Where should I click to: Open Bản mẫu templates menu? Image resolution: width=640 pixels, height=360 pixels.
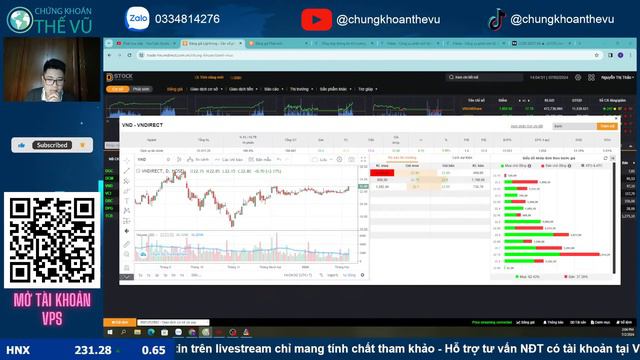point(260,160)
